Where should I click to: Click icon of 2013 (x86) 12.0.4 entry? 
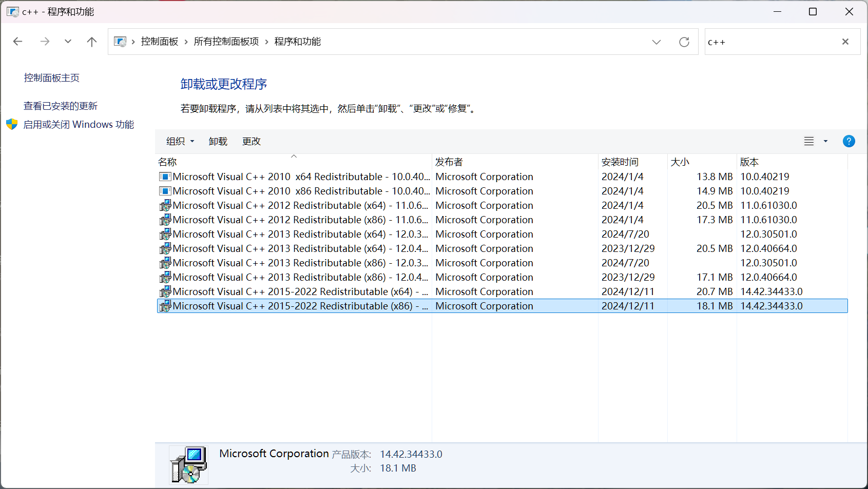click(165, 277)
